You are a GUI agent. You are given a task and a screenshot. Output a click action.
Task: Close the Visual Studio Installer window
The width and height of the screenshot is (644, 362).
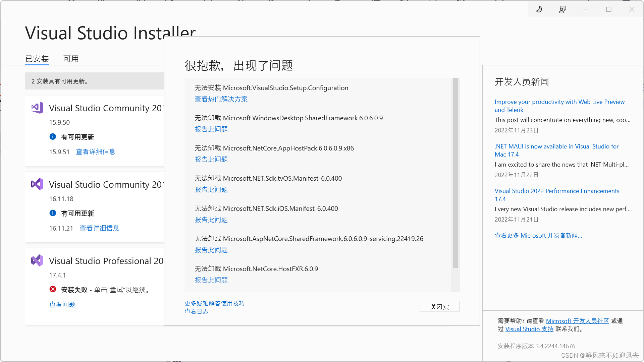tap(632, 9)
